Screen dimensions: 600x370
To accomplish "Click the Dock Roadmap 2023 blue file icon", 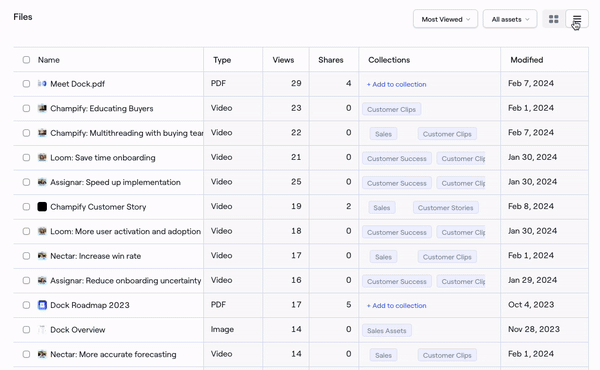I will [x=42, y=305].
